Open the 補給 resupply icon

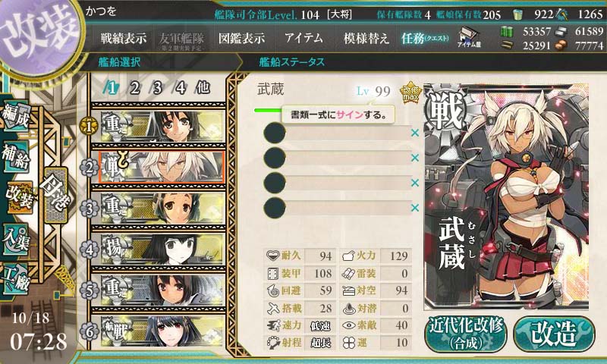pyautogui.click(x=15, y=156)
